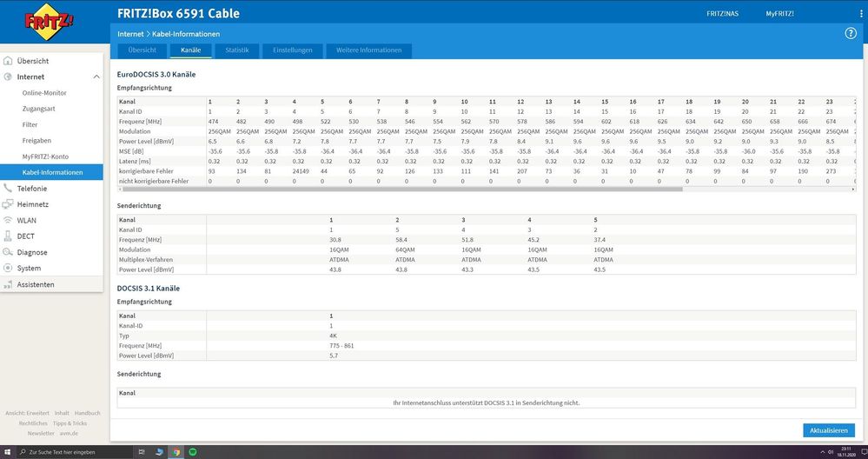Image resolution: width=868 pixels, height=459 pixels.
Task: Open Online-Monitor in the sidebar
Action: coord(44,93)
